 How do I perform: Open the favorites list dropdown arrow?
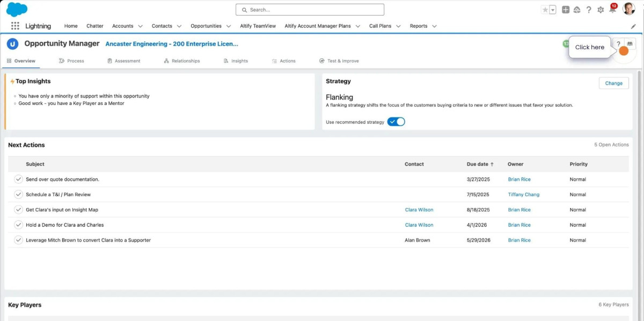[x=553, y=10]
